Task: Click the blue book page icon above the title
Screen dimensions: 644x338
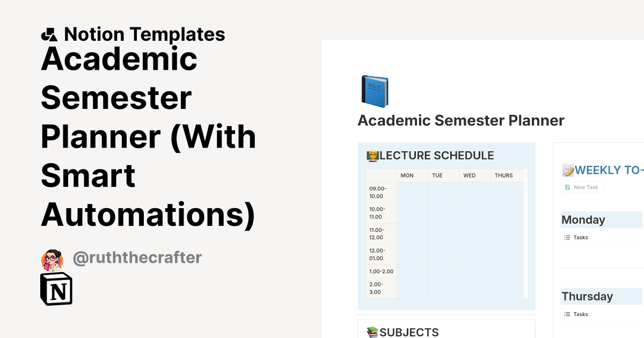Action: point(374,91)
